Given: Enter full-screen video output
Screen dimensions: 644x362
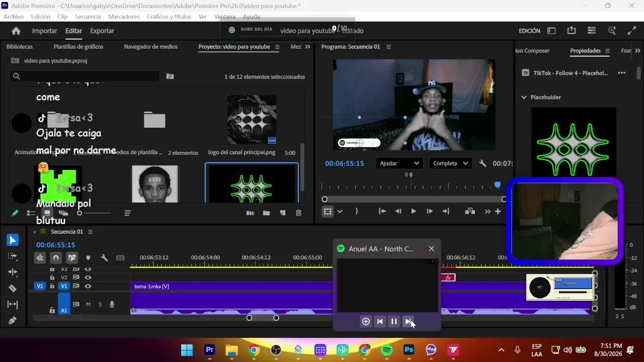Looking at the screenshot, I should (x=632, y=31).
